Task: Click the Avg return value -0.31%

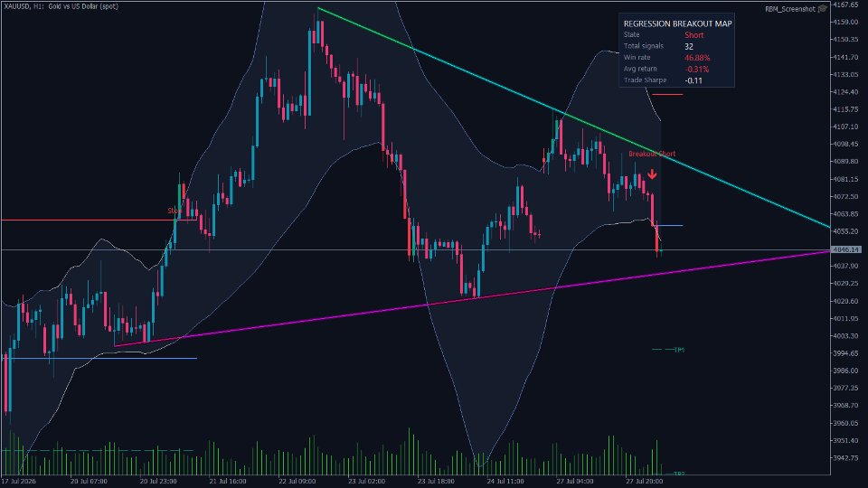Action: pos(696,70)
